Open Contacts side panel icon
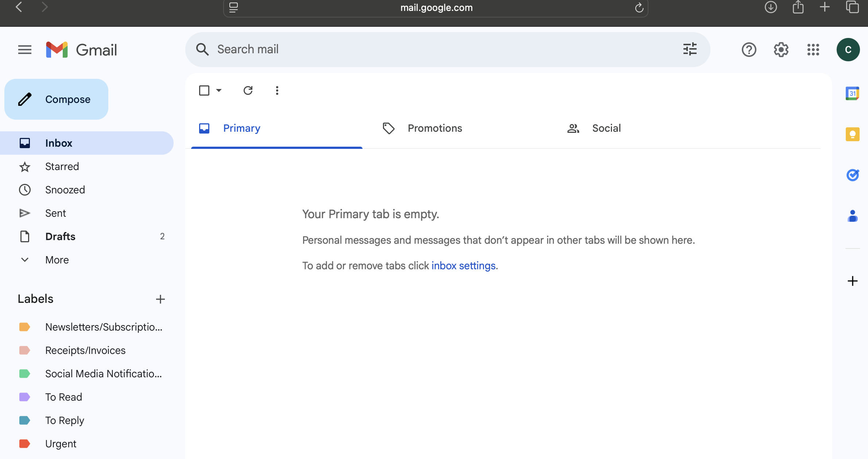 852,216
